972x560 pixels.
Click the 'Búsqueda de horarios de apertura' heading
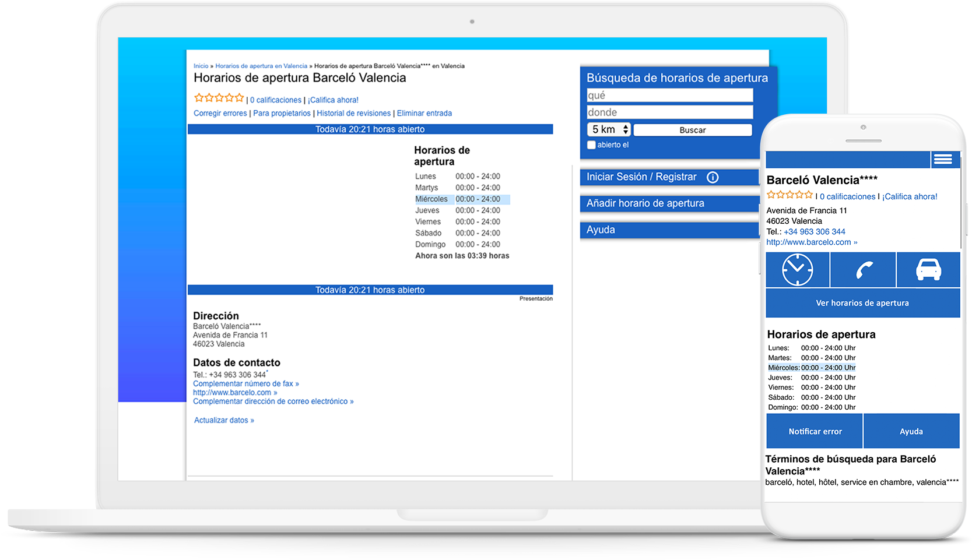point(677,78)
